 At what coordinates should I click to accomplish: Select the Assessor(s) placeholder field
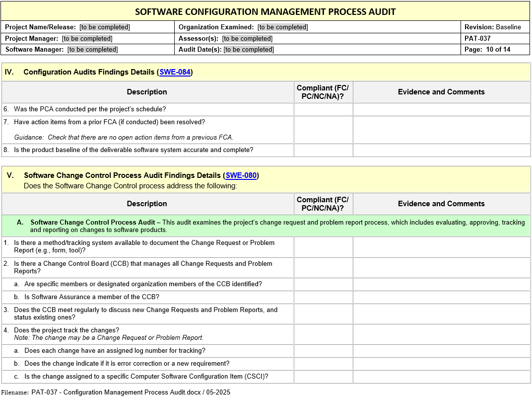click(247, 38)
